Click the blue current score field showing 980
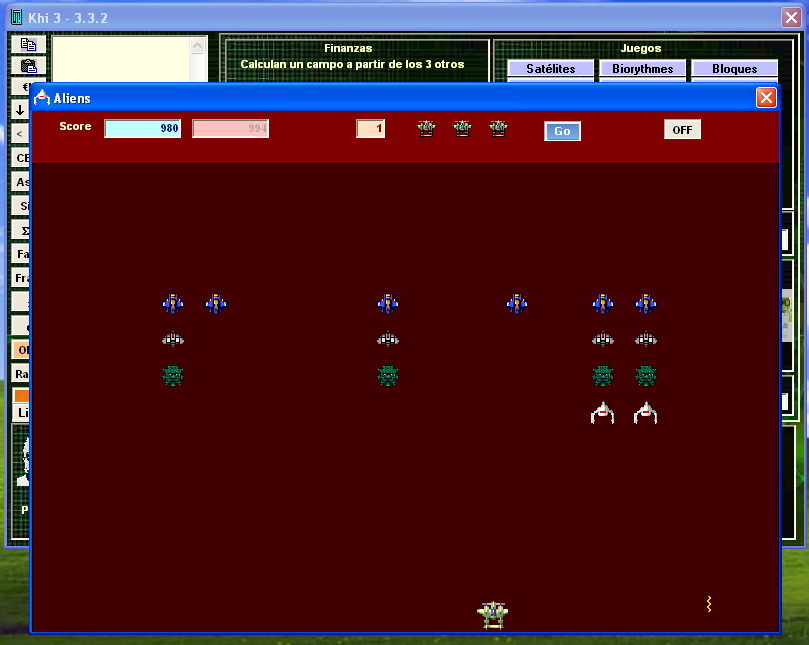809x645 pixels. (x=142, y=128)
